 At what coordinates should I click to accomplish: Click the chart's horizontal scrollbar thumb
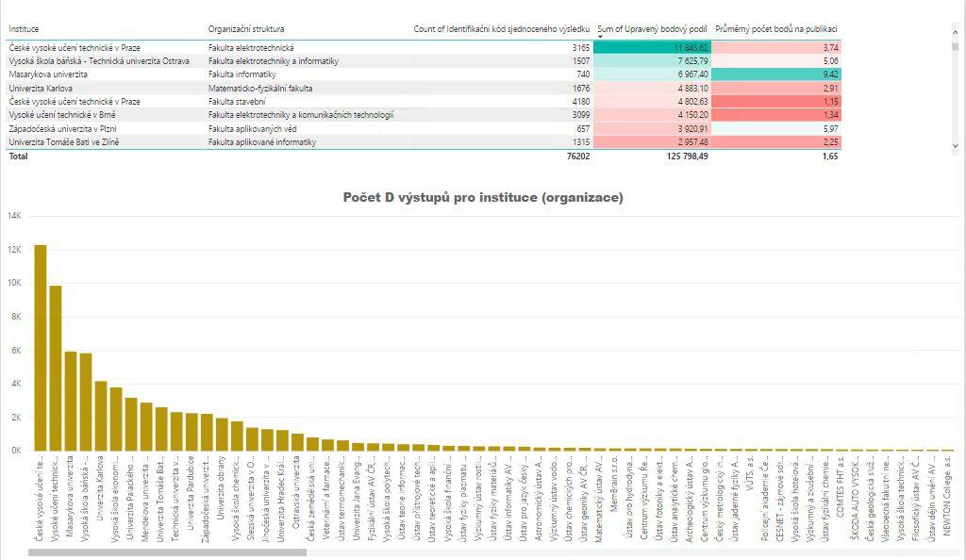(168, 552)
